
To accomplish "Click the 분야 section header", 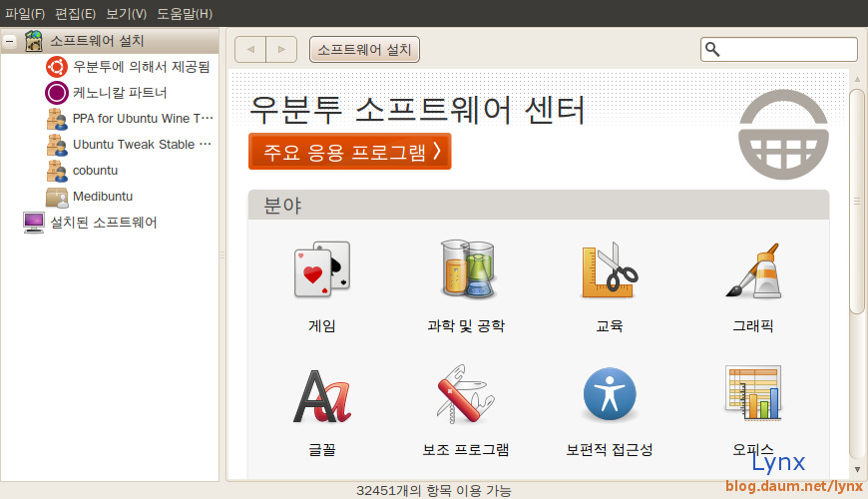I will [539, 205].
